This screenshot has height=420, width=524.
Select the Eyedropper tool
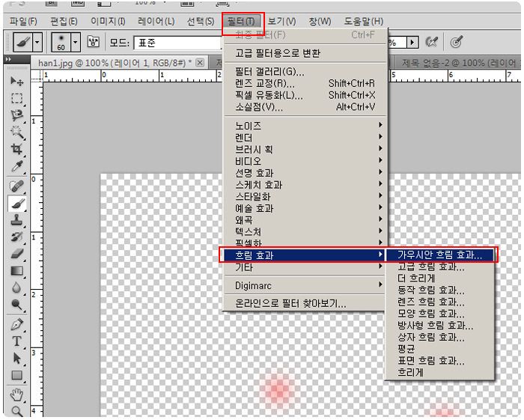16,166
